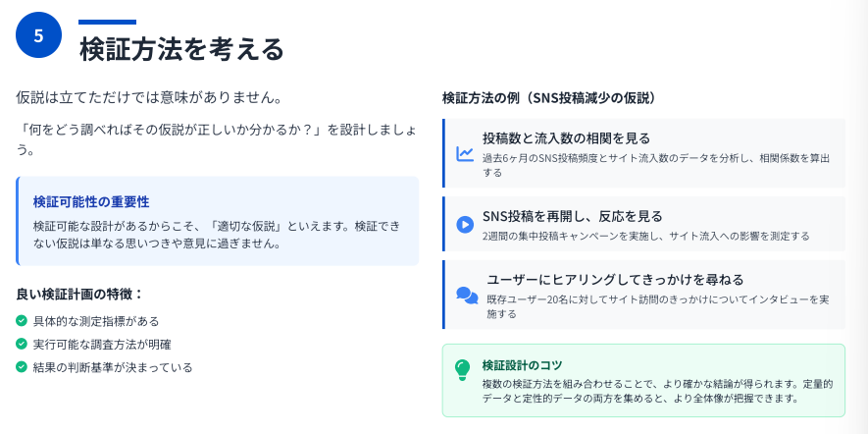868x434 pixels.
Task: Click green check icon next to 具体的な測定指標がある
Action: [22, 320]
